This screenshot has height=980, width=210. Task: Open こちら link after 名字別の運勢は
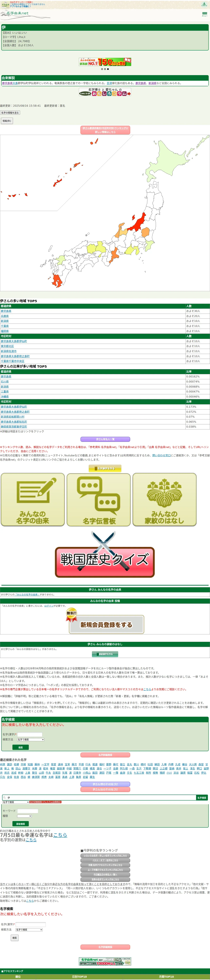tap(31, 840)
